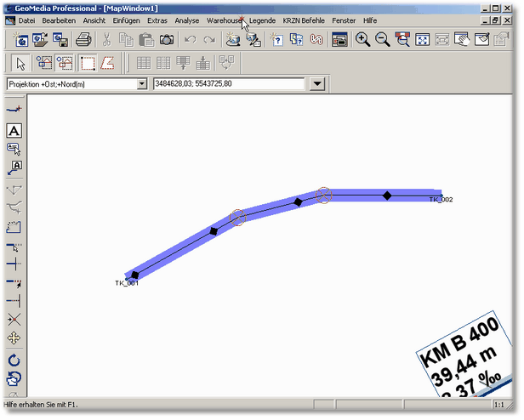Open the dropdown arrow beside coordinate field
This screenshot has height=420, width=524.
click(x=317, y=84)
